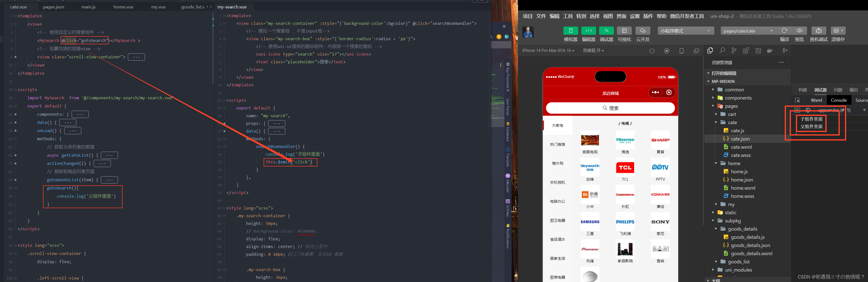Image resolution: width=868 pixels, height=282 pixels.
Task: Open the save-layout icon beside extensions
Action: pos(758,51)
